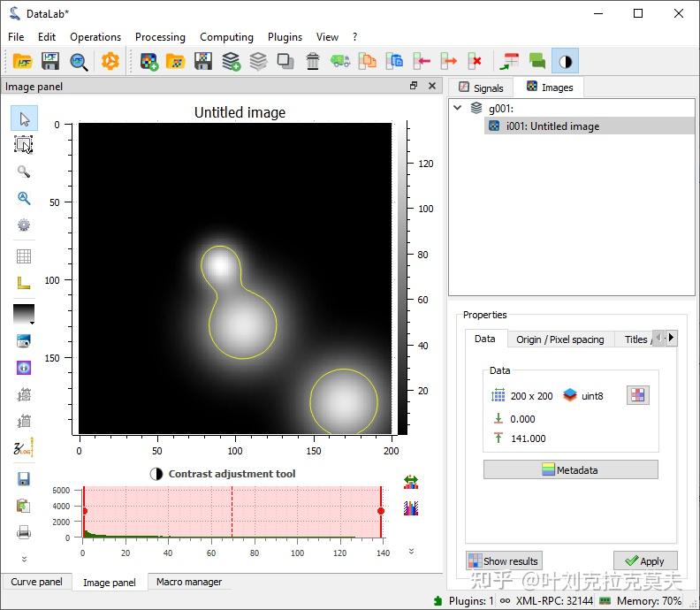Click the delete all truck icon
This screenshot has width=700, height=610.
point(340,61)
